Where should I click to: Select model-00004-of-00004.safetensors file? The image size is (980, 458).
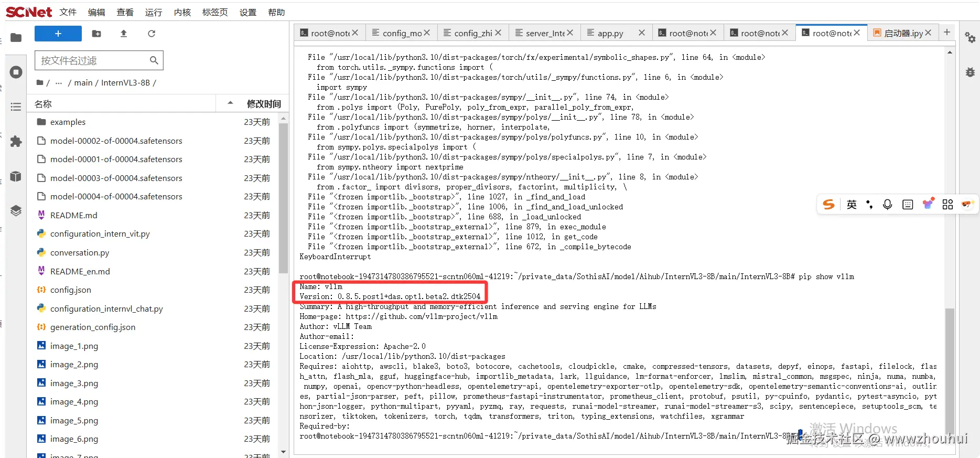(x=153, y=196)
